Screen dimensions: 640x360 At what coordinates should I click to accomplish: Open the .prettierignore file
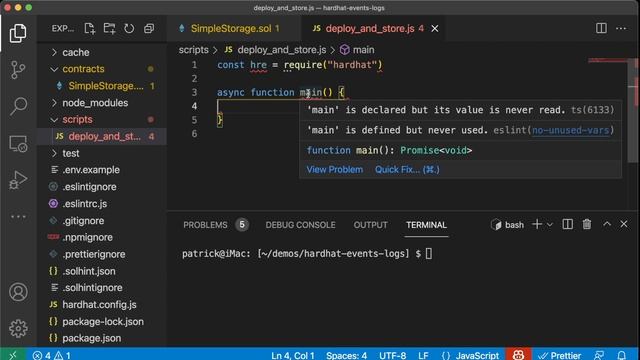click(102, 254)
